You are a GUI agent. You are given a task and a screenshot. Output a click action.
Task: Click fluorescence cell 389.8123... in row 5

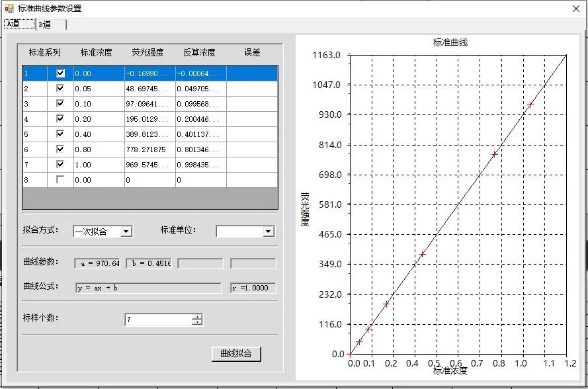[x=150, y=134]
